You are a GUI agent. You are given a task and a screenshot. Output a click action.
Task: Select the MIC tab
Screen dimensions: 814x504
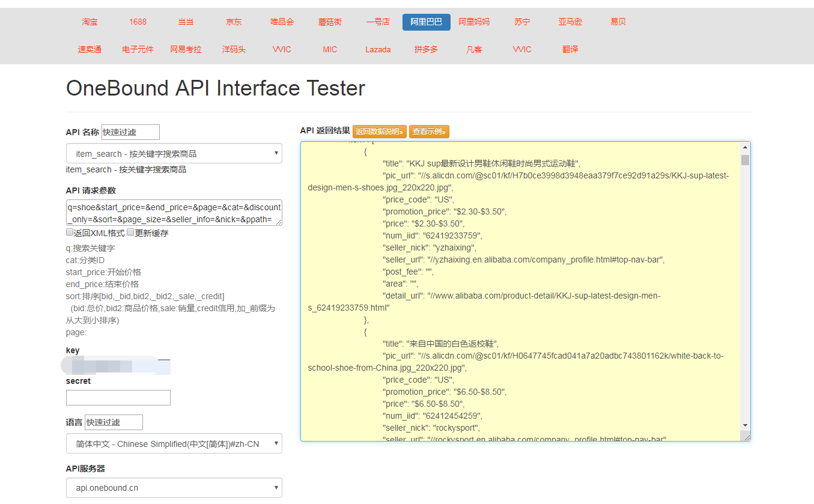point(330,49)
